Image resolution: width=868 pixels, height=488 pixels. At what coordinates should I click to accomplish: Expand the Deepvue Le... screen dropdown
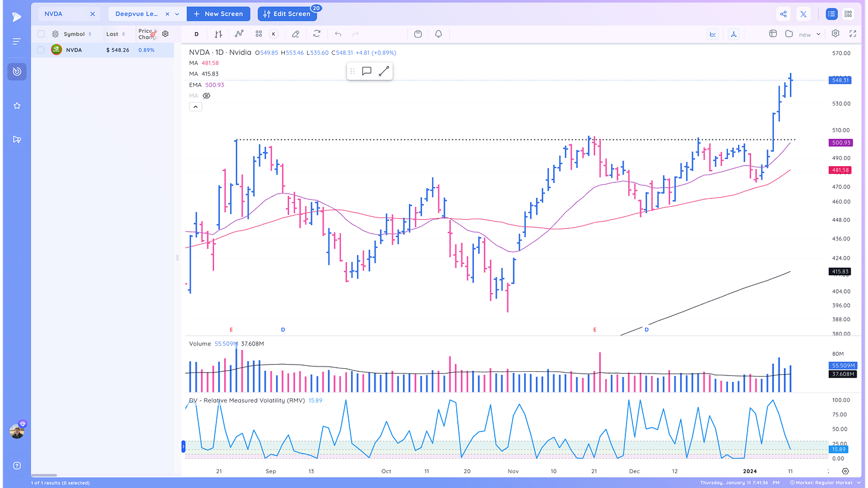coord(177,14)
